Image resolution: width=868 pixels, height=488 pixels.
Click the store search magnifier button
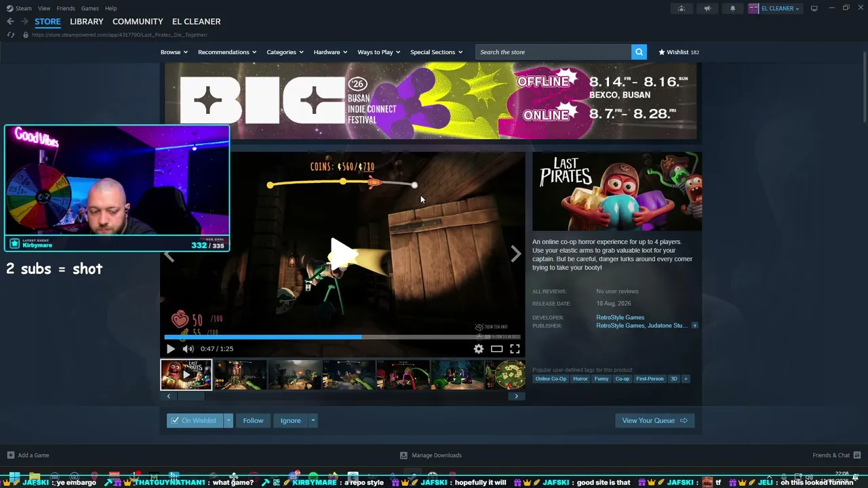(639, 52)
